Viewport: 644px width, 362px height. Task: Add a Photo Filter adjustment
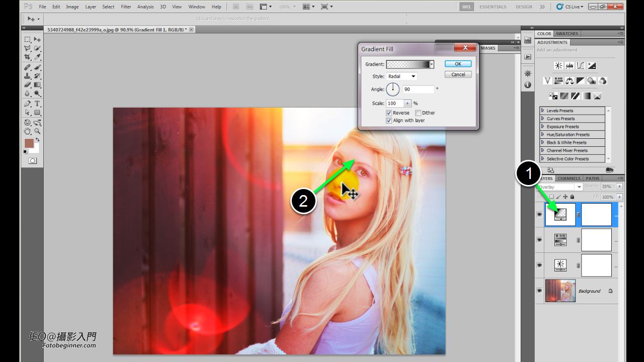592,80
